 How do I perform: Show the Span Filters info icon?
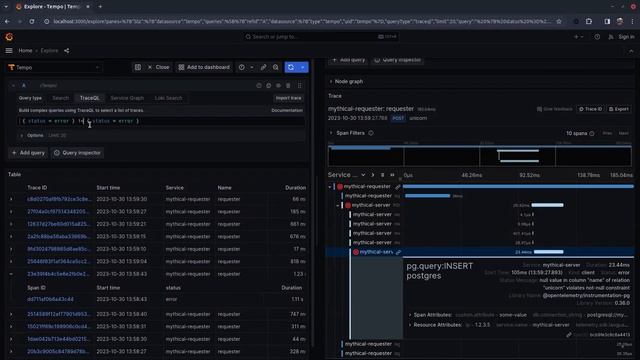coord(371,133)
